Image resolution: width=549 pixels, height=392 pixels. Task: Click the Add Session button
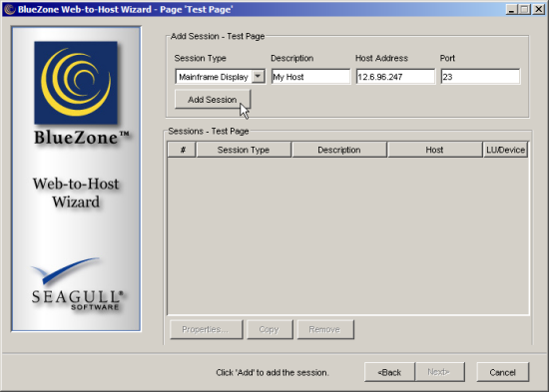click(x=213, y=100)
